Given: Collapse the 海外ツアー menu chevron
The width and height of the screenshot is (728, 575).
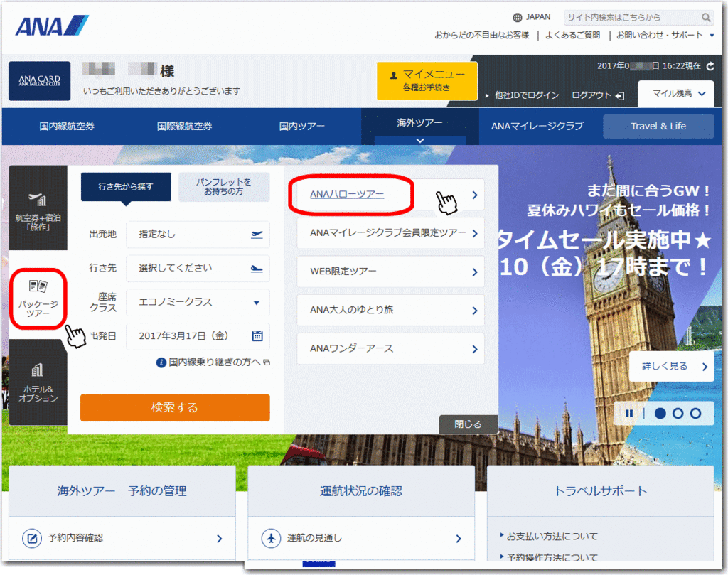Looking at the screenshot, I should coord(420,140).
